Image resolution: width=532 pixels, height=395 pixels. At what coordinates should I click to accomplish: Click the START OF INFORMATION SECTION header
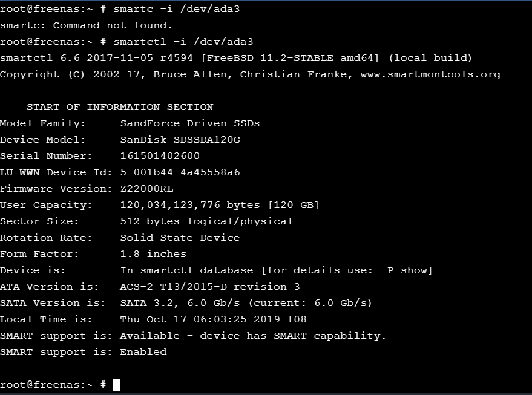point(120,107)
